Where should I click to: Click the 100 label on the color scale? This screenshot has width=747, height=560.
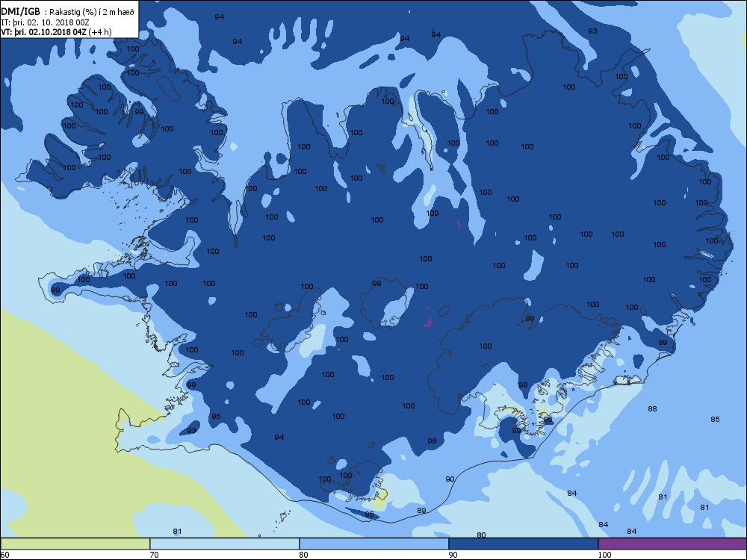604,554
